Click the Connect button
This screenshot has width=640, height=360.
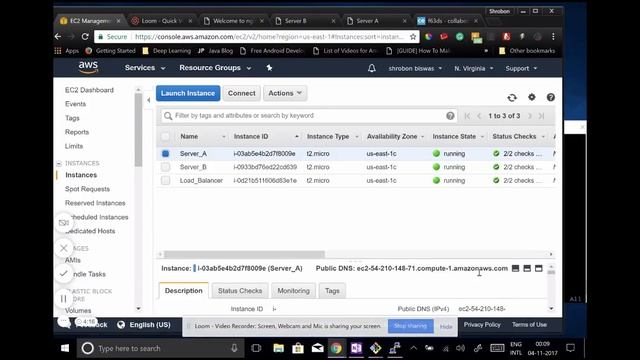pos(242,93)
